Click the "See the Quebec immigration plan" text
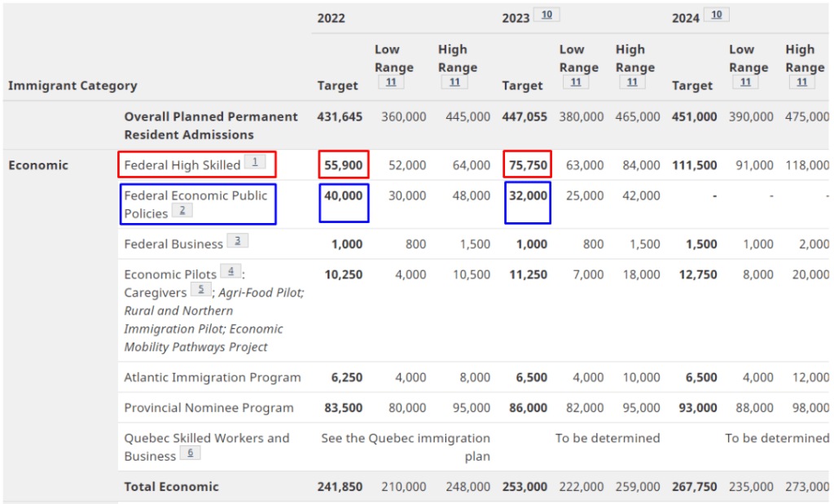 [406, 447]
